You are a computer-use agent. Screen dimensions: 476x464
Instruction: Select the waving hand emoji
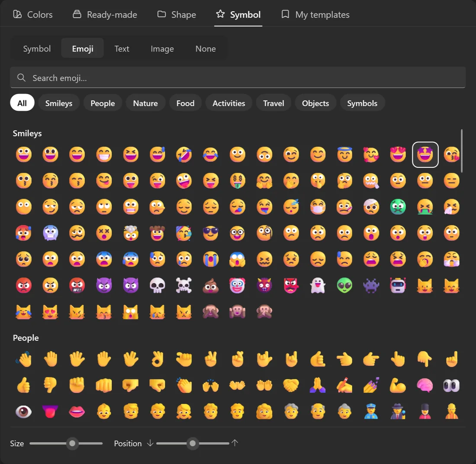pyautogui.click(x=24, y=359)
